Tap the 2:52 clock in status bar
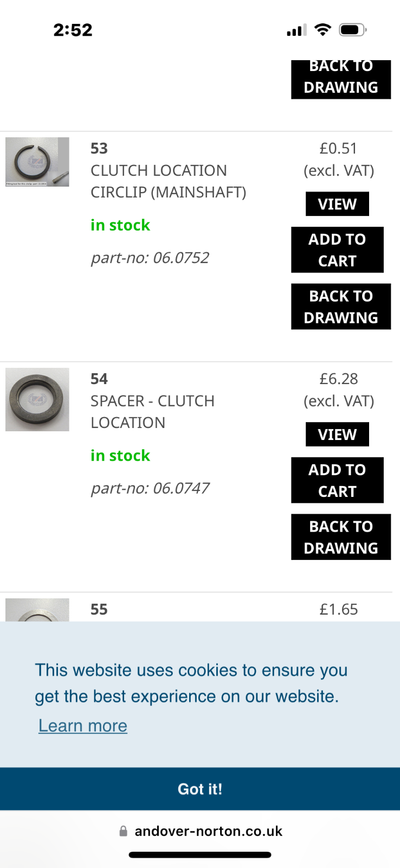400x868 pixels. (73, 30)
